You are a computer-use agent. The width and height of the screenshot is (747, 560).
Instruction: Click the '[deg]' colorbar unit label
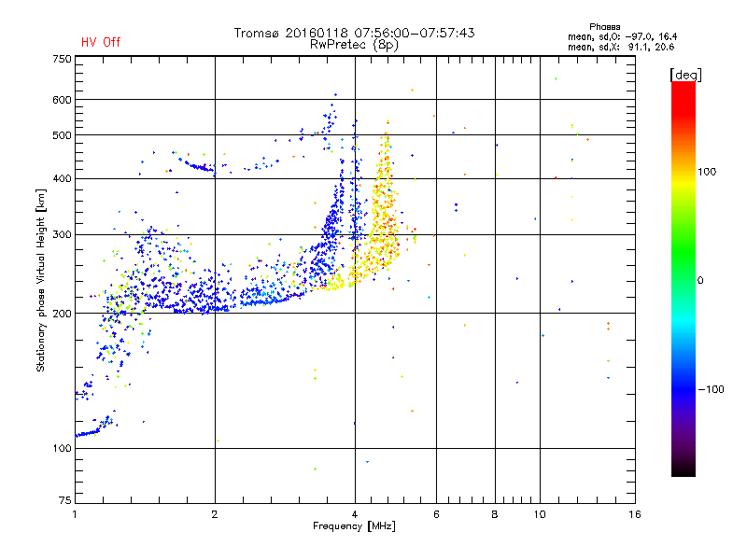point(685,75)
